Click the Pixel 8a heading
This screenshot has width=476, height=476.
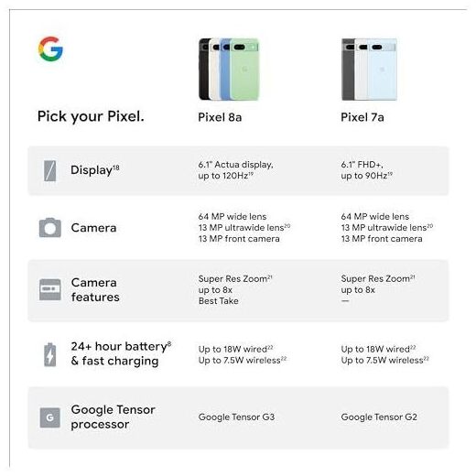point(220,117)
